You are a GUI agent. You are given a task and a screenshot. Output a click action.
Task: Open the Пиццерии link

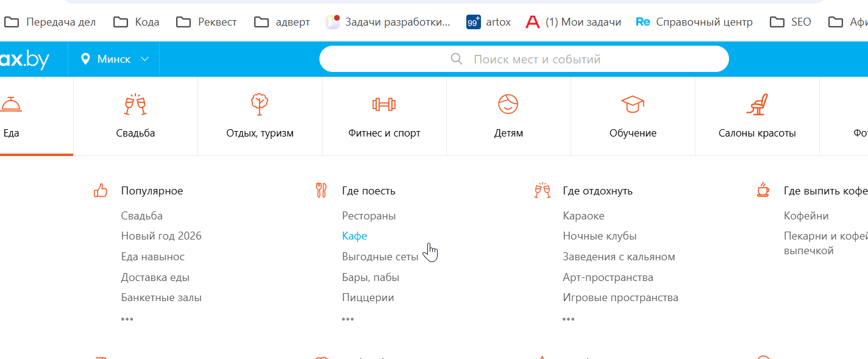pyautogui.click(x=368, y=297)
